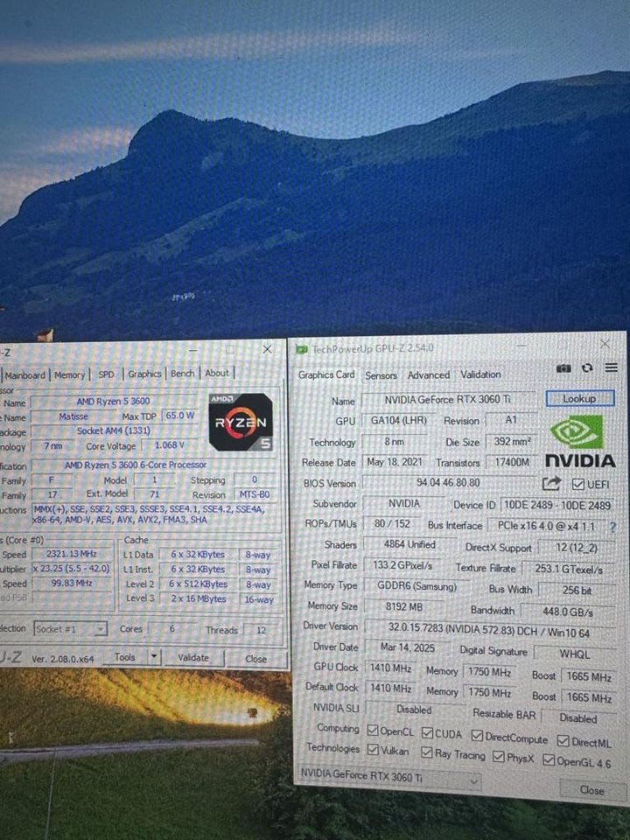Switch to the Sensors tab in GPU-Z

(381, 375)
